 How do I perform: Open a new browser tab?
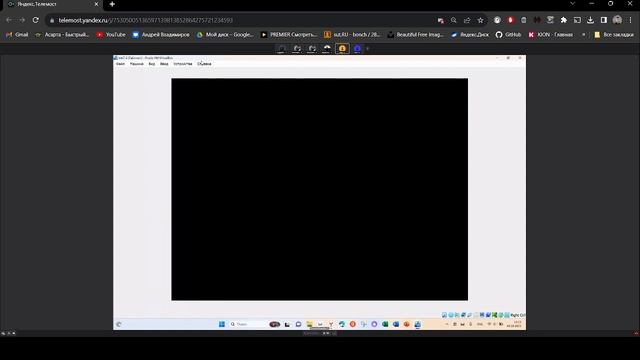coord(112,4)
